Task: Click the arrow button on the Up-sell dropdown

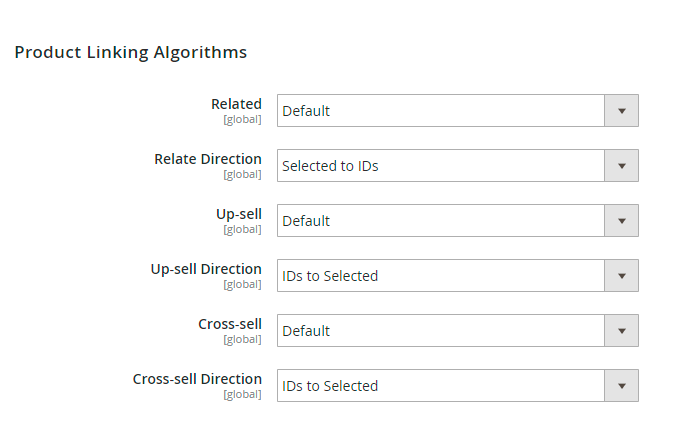Action: [x=621, y=221]
